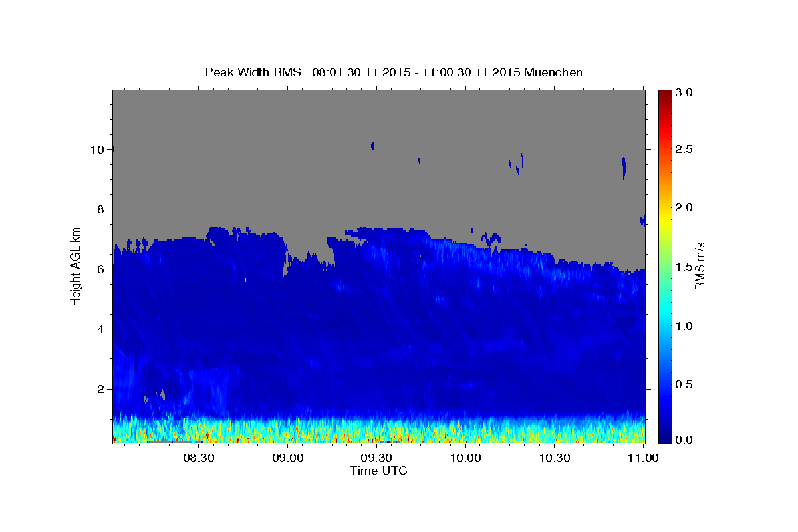The image size is (798, 532).
Task: Click the cyan section of the colorbar
Action: click(664, 313)
